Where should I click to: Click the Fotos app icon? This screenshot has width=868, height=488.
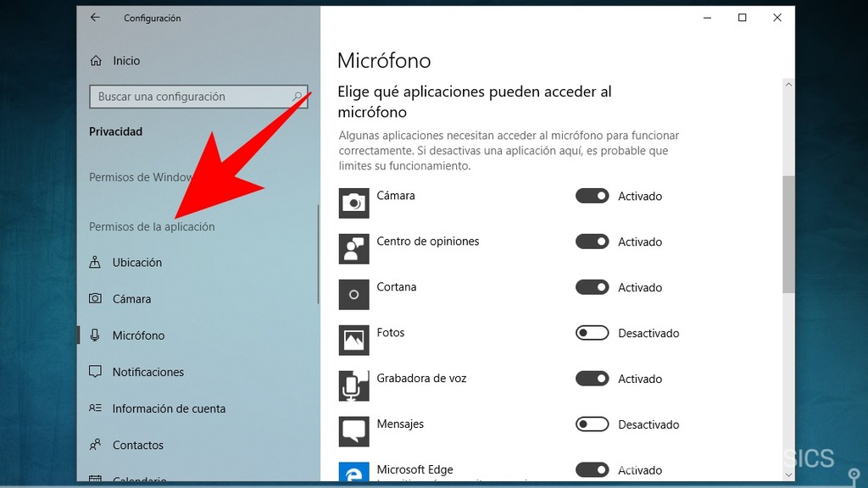coord(353,340)
